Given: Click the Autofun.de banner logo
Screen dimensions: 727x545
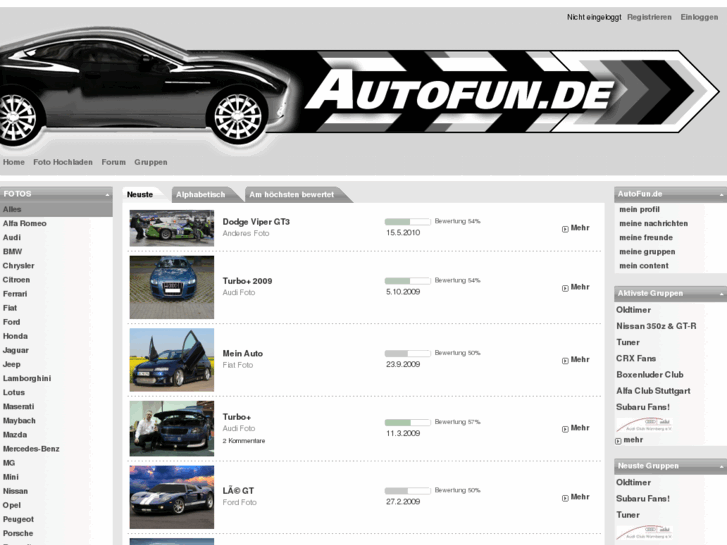Looking at the screenshot, I should (459, 90).
